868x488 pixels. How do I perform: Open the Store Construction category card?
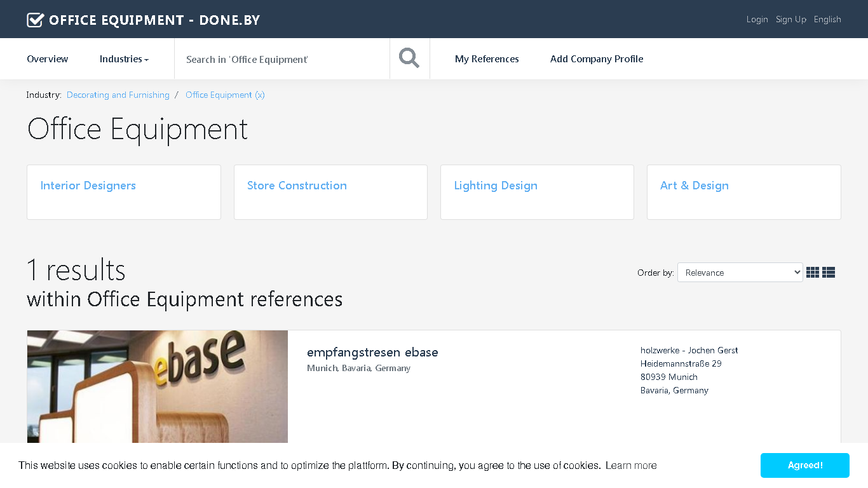click(330, 193)
